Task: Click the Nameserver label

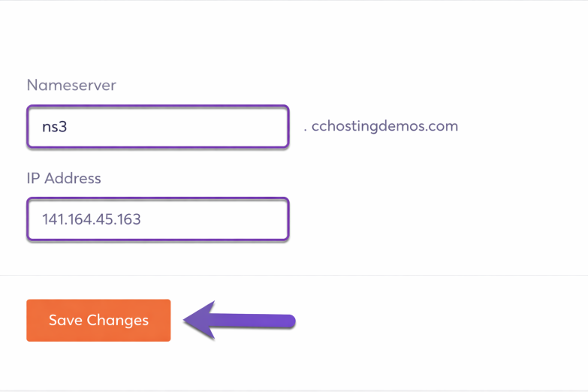Action: tap(71, 86)
